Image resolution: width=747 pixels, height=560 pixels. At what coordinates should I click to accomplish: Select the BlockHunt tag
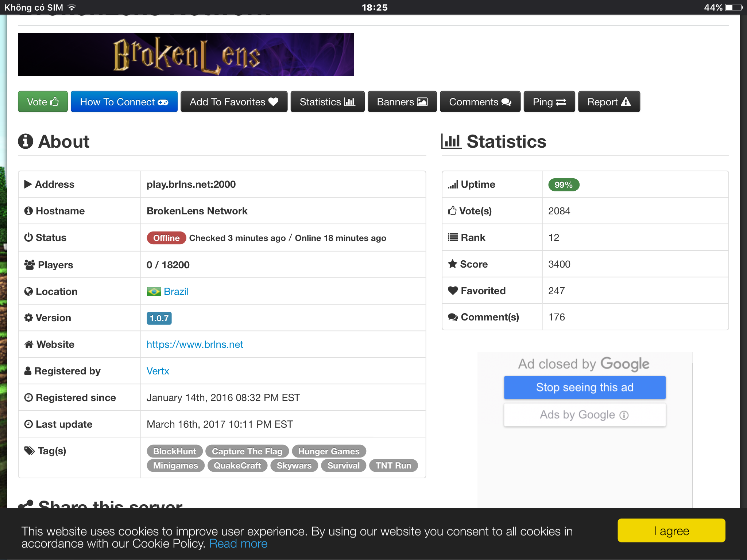(174, 451)
